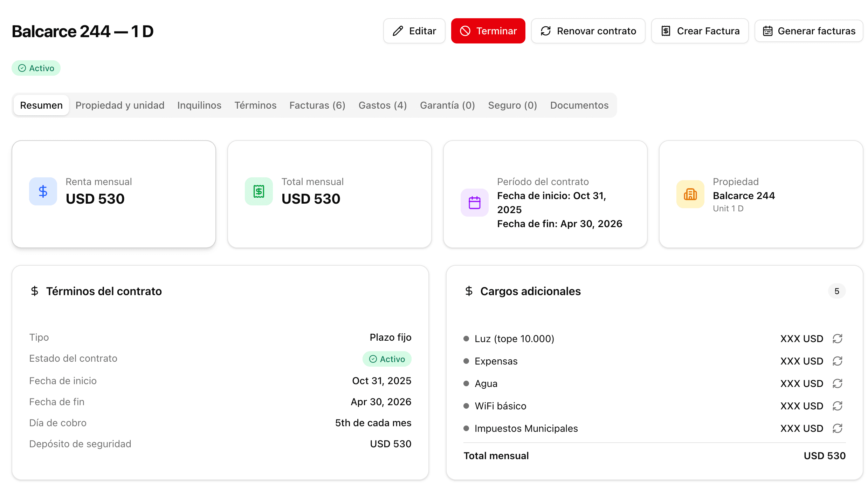Click the dollar icon beside Cargos adicionales
The height and width of the screenshot is (490, 868).
tap(469, 291)
